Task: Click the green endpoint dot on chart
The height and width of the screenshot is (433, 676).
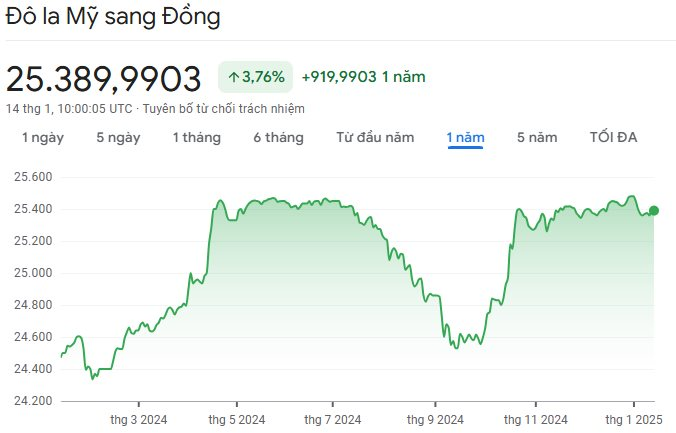Action: [x=654, y=210]
